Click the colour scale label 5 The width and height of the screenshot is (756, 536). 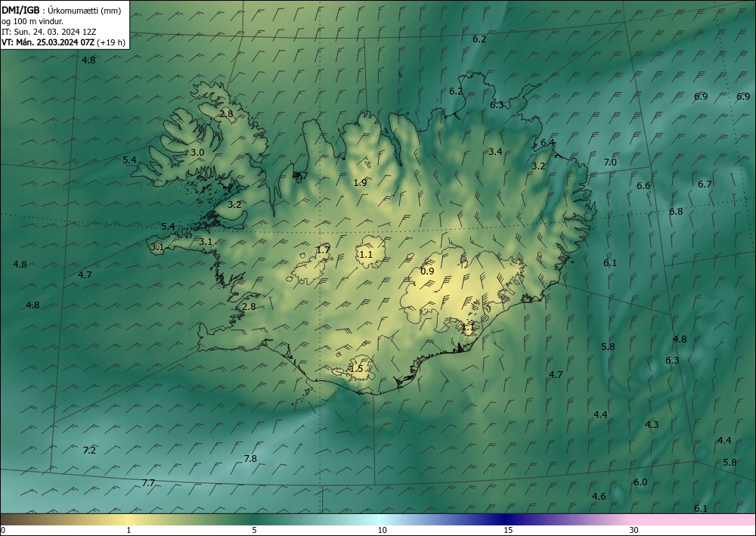(x=254, y=531)
